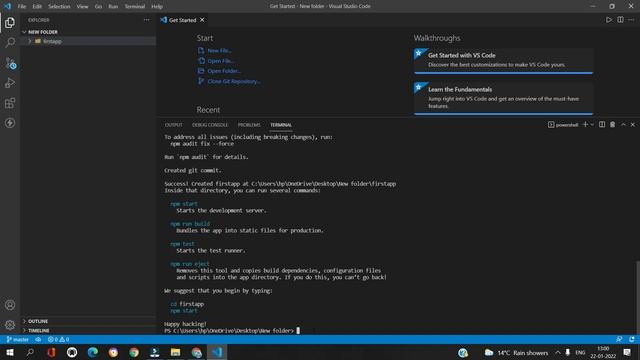The image size is (640, 360).
Task: Open the Windows Start menu
Action: (x=10, y=352)
